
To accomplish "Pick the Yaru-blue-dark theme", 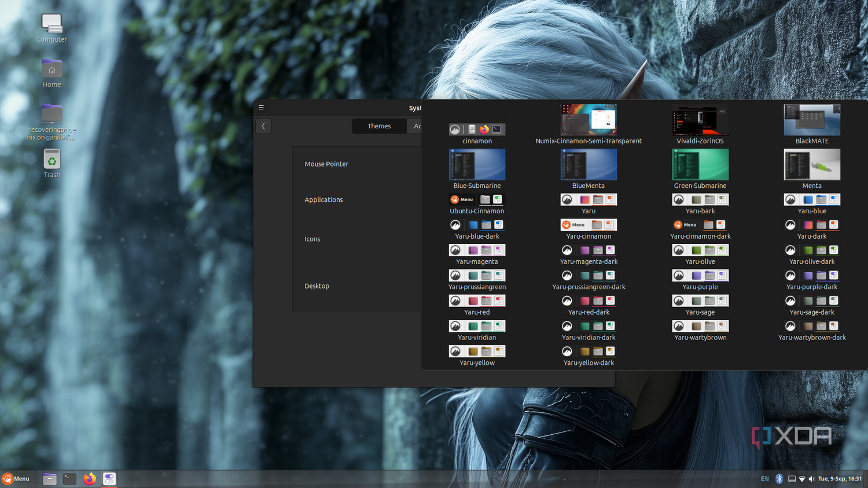I will (477, 230).
